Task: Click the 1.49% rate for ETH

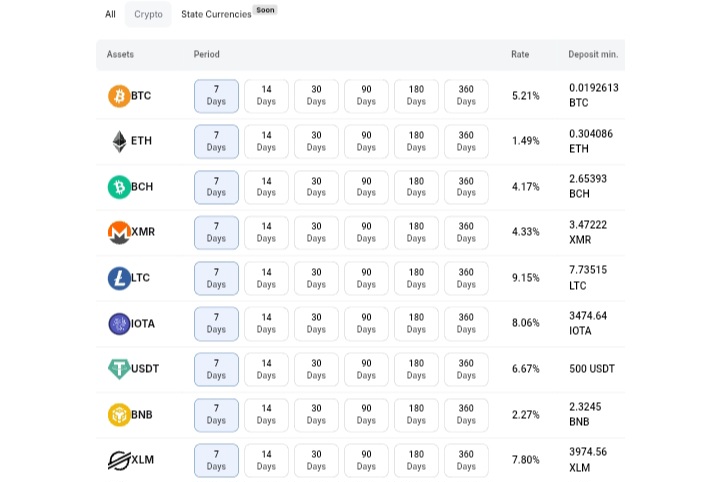Action: [526, 141]
